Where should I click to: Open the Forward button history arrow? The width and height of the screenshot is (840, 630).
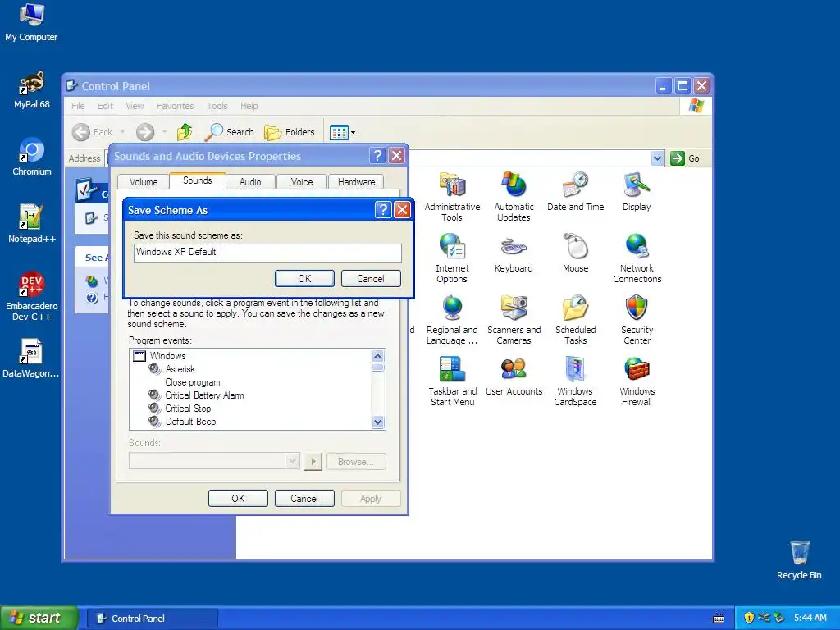(x=164, y=132)
